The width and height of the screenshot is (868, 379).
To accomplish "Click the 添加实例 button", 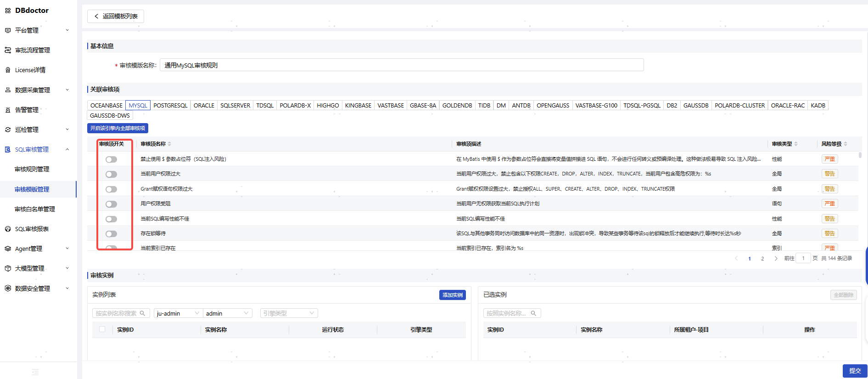I will coord(452,295).
